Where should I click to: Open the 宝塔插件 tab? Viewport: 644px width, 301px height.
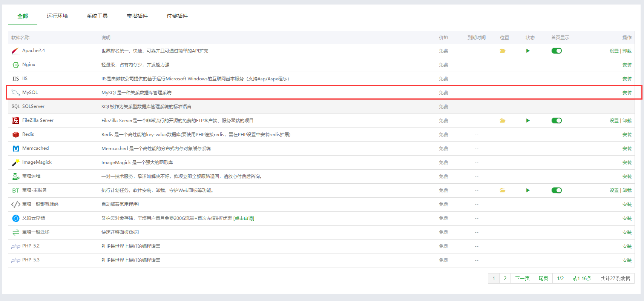pos(137,16)
